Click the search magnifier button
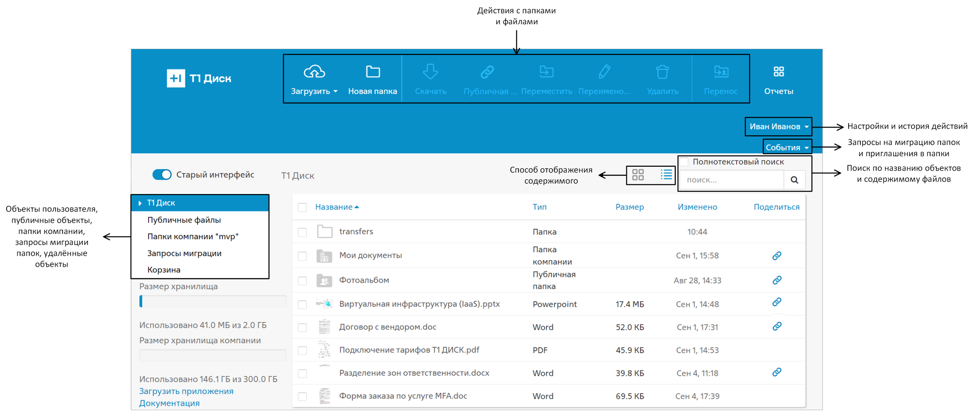 tap(794, 180)
